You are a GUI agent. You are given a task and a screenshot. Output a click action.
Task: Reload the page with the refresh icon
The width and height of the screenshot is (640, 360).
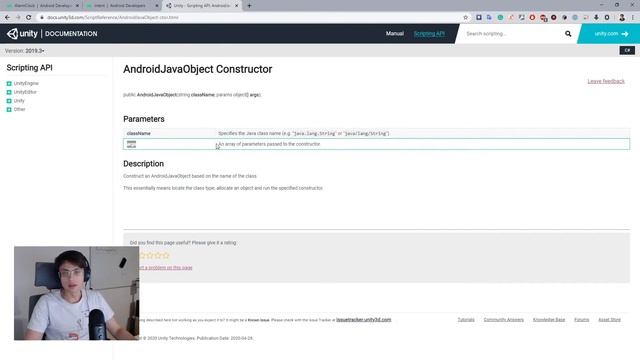[29, 18]
